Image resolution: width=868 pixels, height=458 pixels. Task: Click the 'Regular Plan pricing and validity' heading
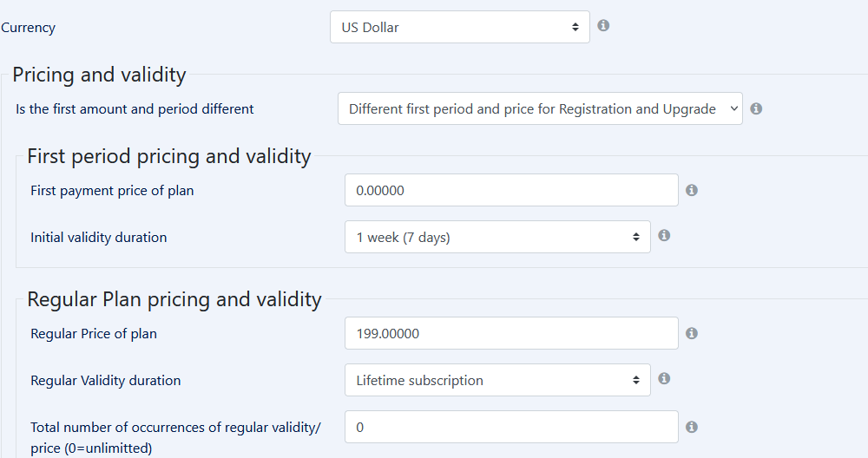174,299
